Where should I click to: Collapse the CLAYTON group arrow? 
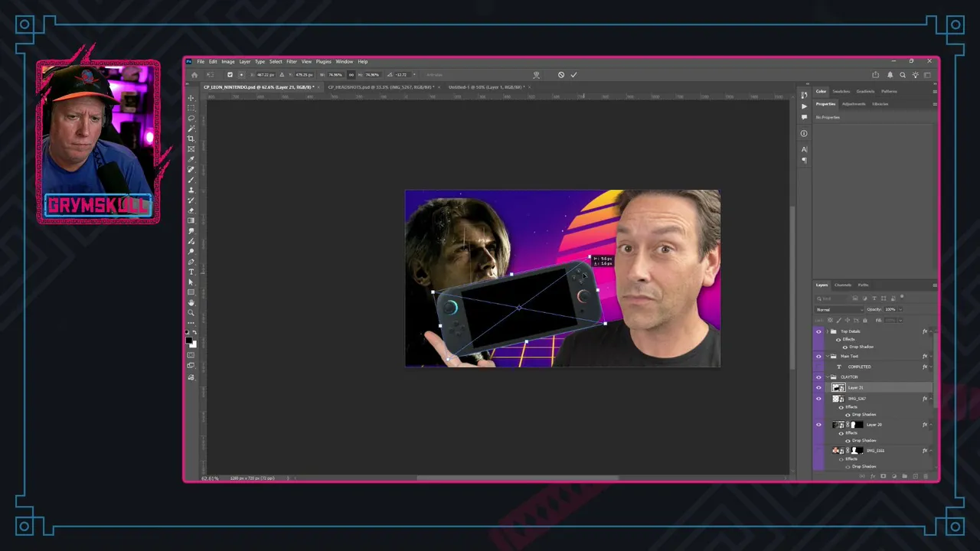pyautogui.click(x=828, y=377)
